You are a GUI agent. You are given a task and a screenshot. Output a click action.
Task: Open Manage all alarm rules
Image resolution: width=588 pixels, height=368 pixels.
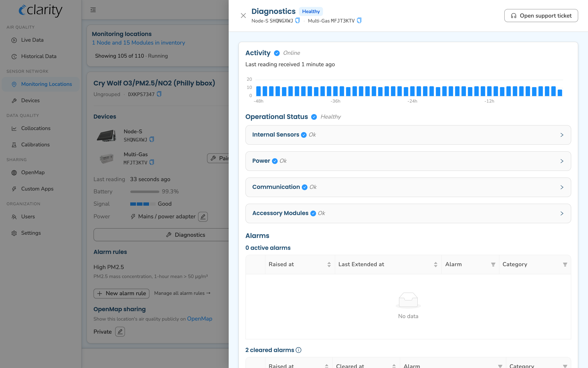[x=182, y=293]
